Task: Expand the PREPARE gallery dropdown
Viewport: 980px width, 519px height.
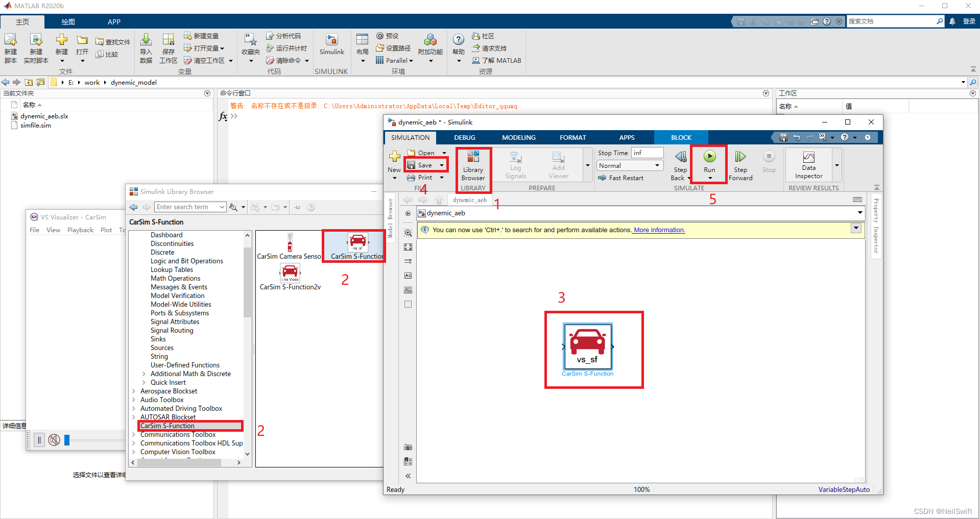Action: (x=587, y=165)
